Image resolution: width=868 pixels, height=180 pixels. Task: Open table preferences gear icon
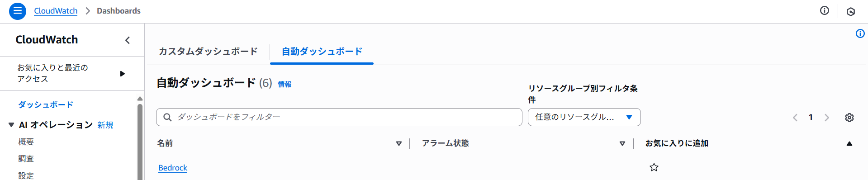click(849, 118)
